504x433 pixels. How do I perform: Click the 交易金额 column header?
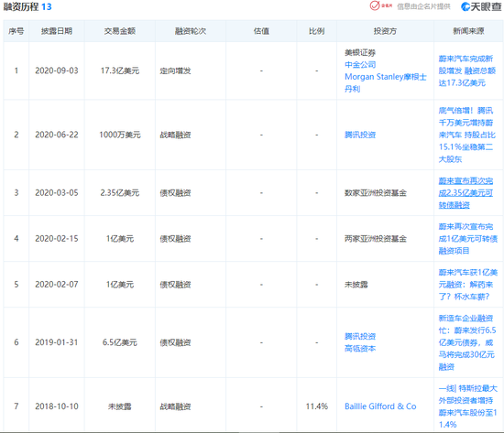coord(119,31)
